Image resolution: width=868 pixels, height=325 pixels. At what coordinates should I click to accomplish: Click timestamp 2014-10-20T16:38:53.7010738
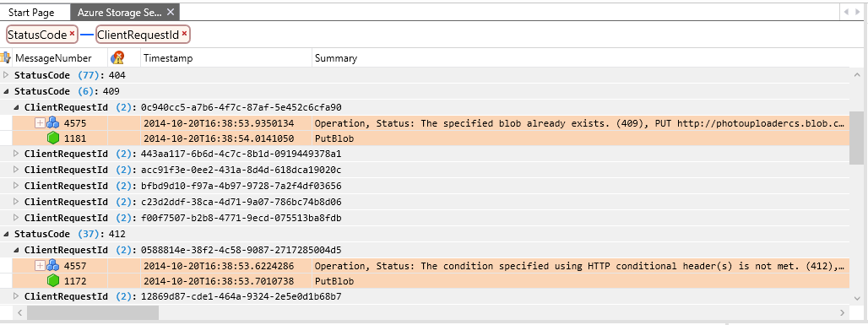point(219,281)
